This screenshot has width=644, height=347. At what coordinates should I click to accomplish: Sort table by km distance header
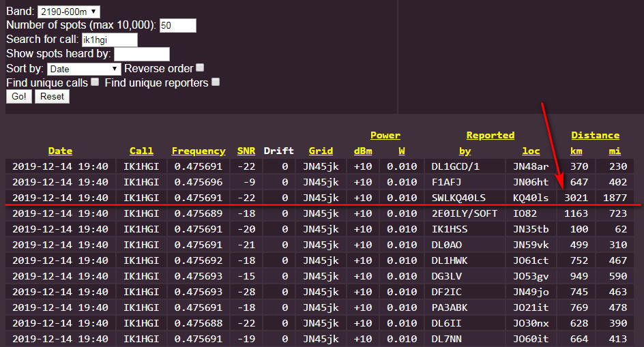(x=576, y=151)
